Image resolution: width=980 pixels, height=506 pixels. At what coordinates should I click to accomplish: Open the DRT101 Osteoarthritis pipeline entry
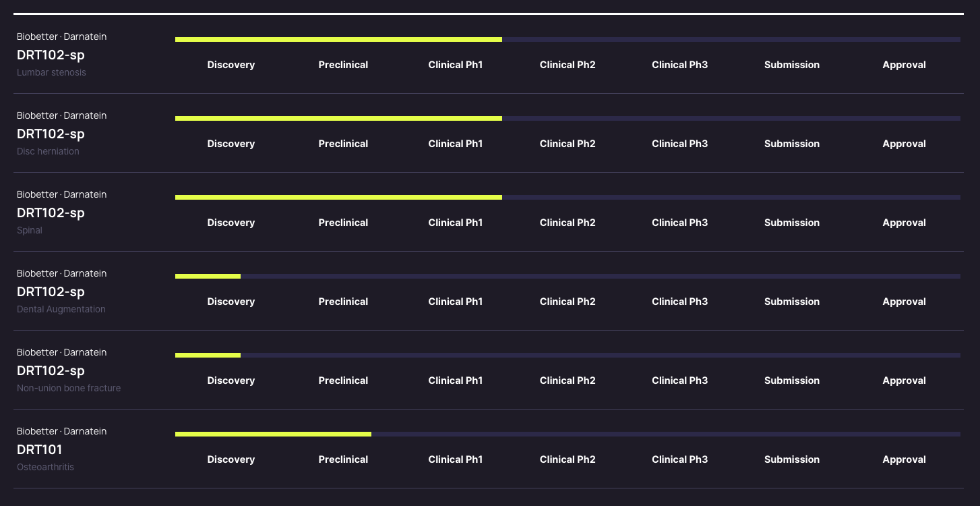39,449
